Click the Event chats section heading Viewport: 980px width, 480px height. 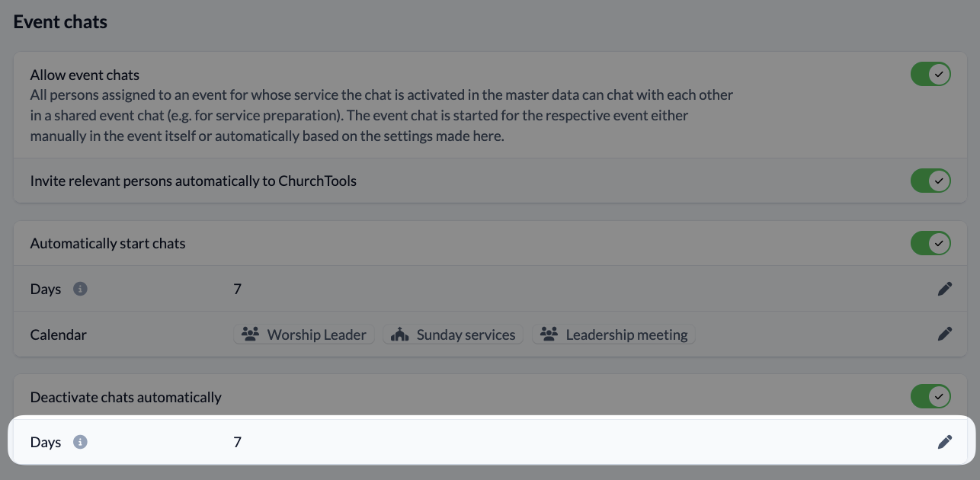click(60, 22)
